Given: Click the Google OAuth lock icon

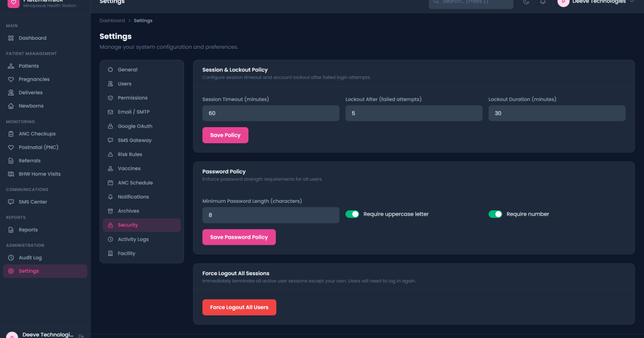Looking at the screenshot, I should coord(111,127).
